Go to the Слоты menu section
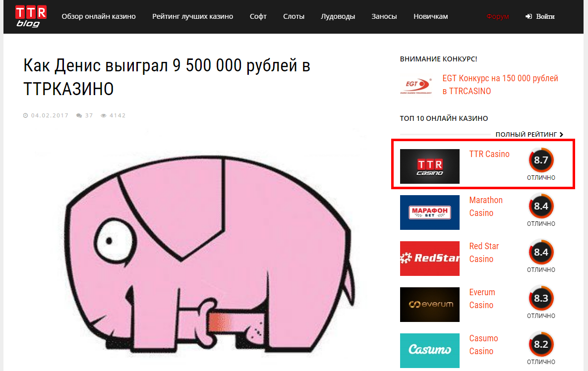The height and width of the screenshot is (371, 588). point(294,16)
